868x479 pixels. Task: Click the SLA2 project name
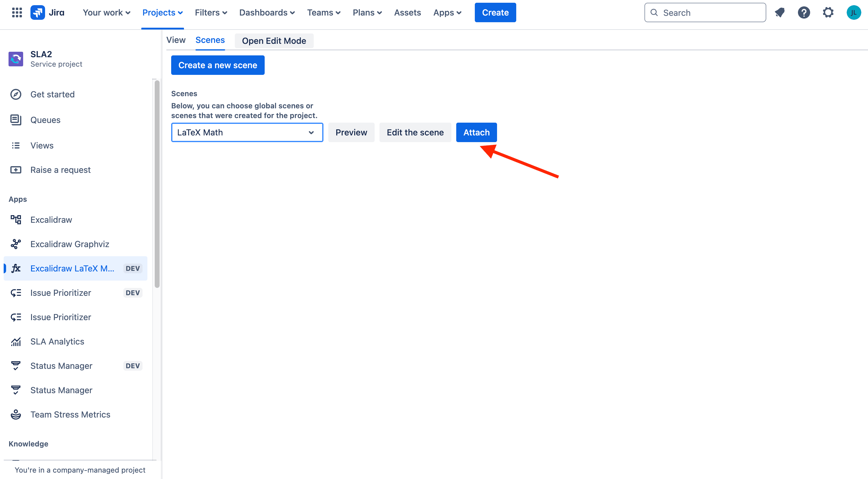coord(41,54)
